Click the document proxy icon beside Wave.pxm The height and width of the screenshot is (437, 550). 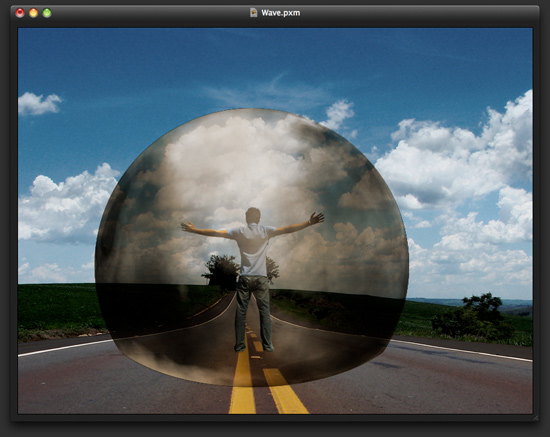pos(253,13)
